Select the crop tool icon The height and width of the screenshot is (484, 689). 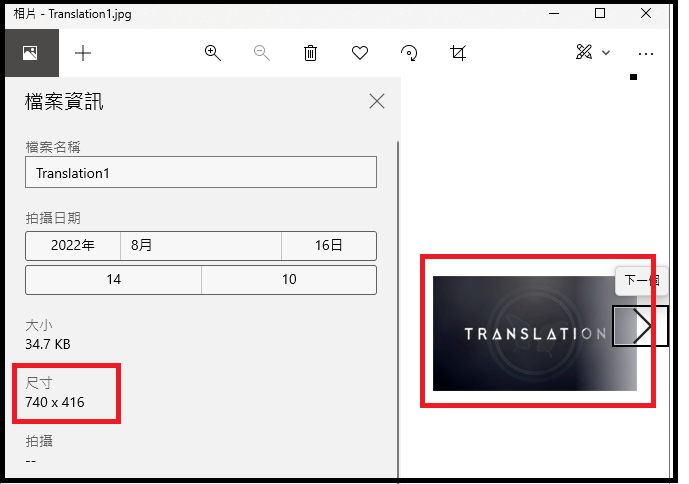458,53
